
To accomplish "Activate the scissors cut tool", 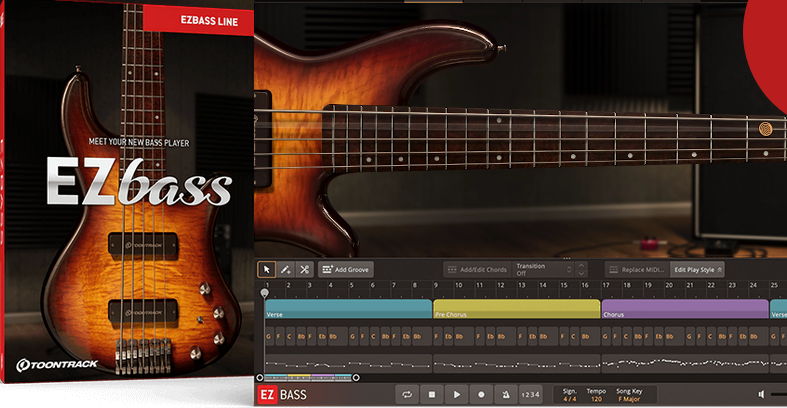I will coord(304,269).
